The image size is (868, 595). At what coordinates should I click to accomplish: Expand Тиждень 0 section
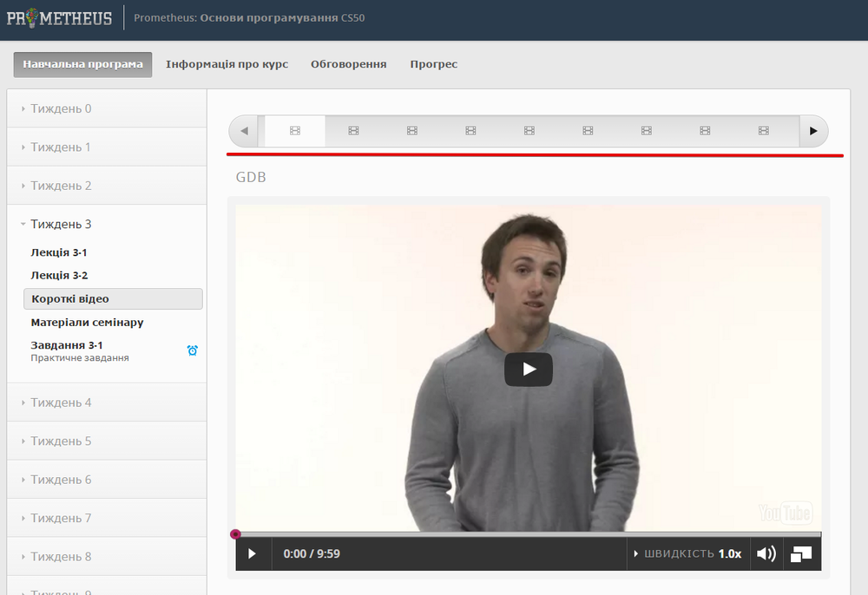coord(61,108)
